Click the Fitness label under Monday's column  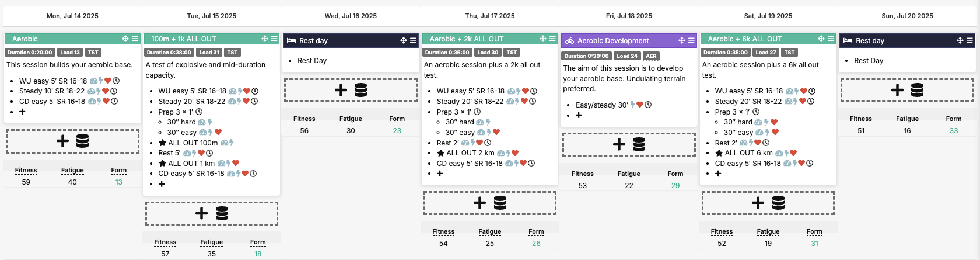point(26,170)
